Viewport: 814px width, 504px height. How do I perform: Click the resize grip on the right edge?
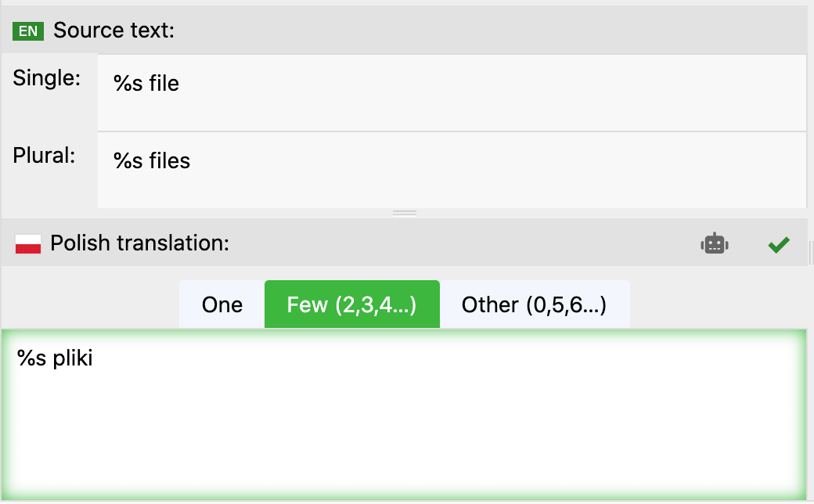pos(810,253)
